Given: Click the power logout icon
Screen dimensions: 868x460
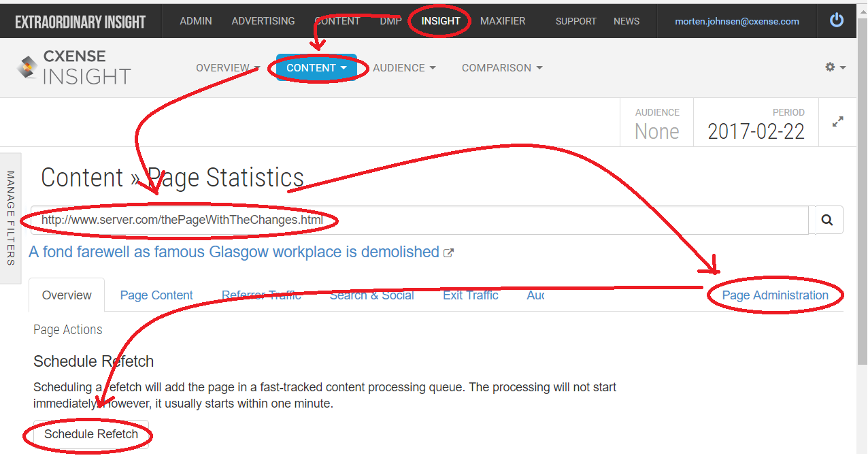Looking at the screenshot, I should coord(837,20).
